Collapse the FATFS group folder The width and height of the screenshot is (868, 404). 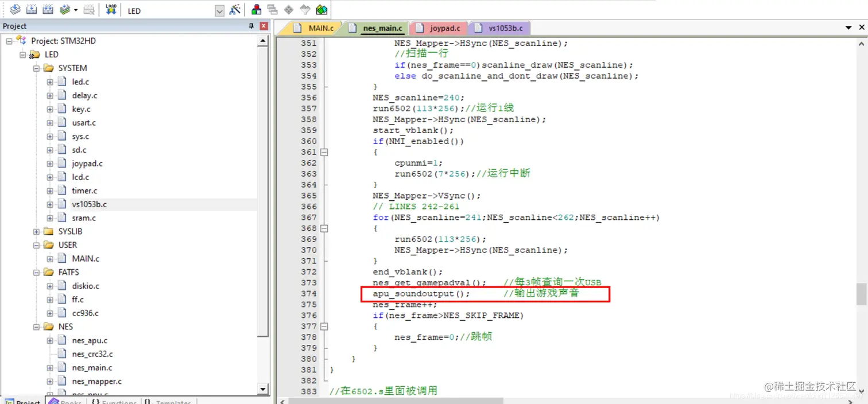click(36, 272)
